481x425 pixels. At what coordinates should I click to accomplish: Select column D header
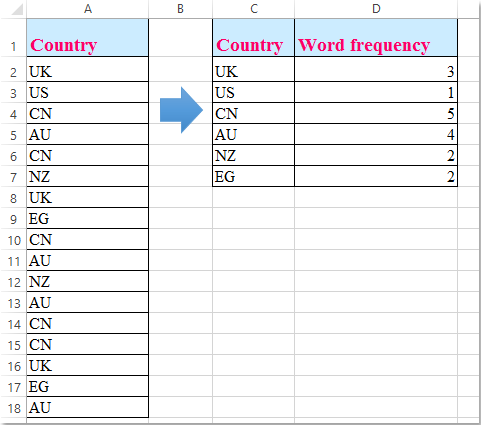click(x=376, y=9)
